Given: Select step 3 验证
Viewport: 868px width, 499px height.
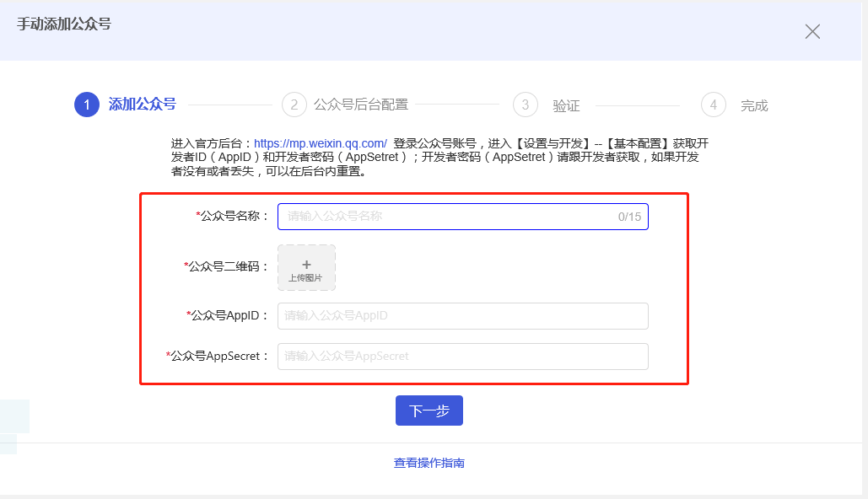Looking at the screenshot, I should [547, 105].
